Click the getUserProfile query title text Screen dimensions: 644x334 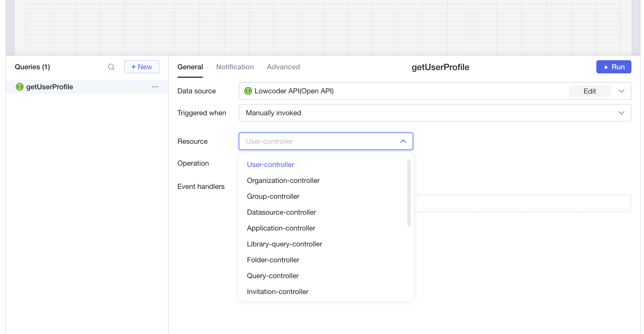click(440, 67)
